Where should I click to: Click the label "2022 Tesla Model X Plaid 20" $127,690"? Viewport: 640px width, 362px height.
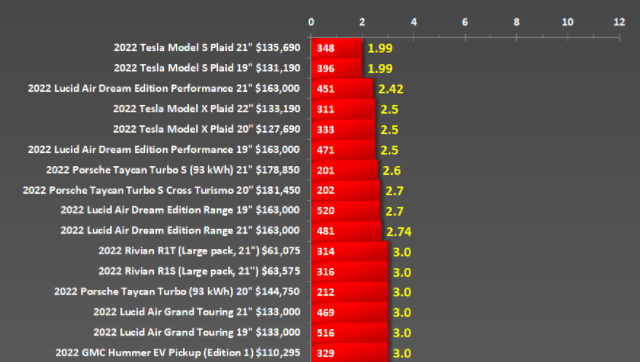click(x=207, y=129)
